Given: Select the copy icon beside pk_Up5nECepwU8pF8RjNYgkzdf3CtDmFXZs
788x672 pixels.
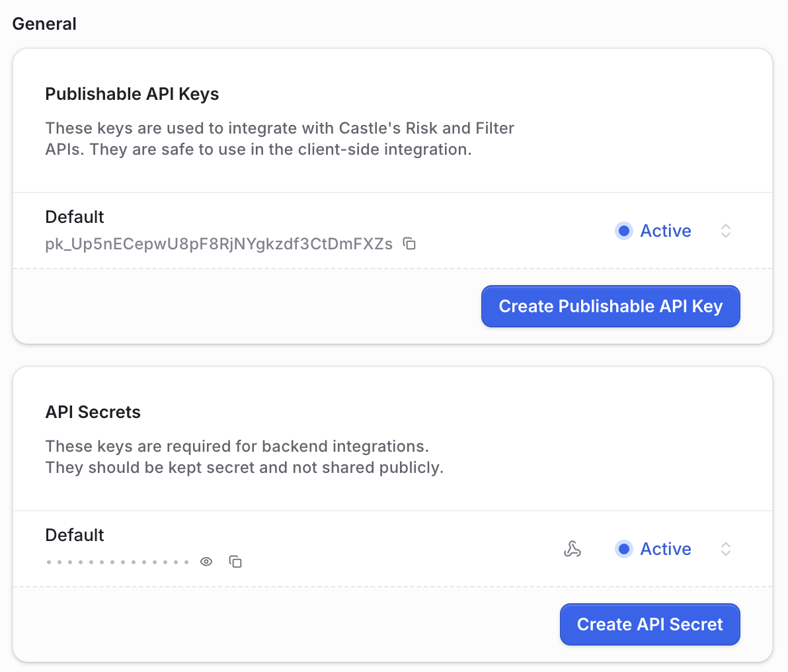Looking at the screenshot, I should 409,243.
